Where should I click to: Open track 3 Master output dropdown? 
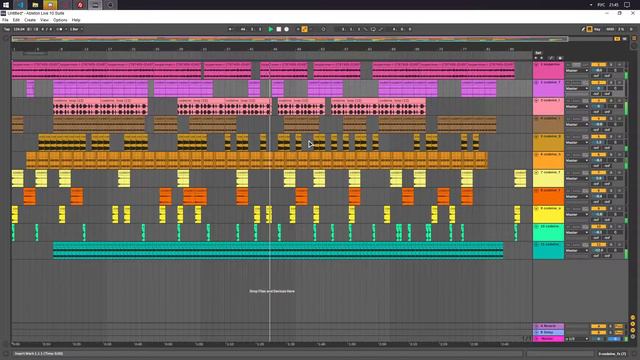tap(577, 107)
